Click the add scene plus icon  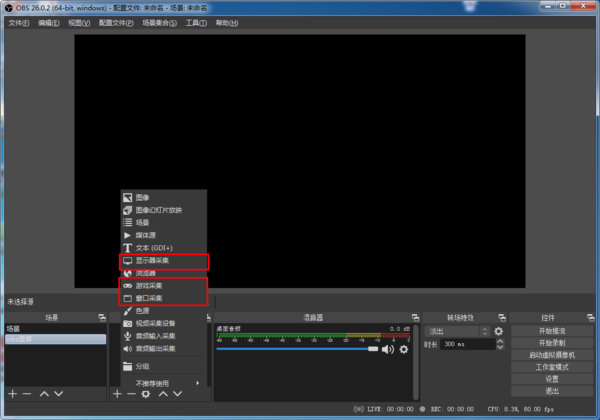[12, 394]
